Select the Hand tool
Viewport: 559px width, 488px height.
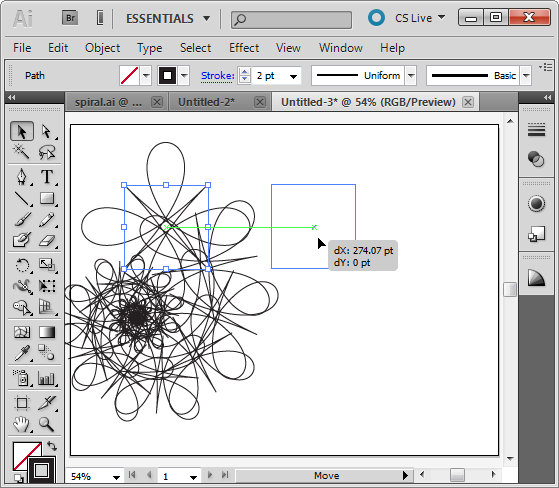click(x=21, y=424)
